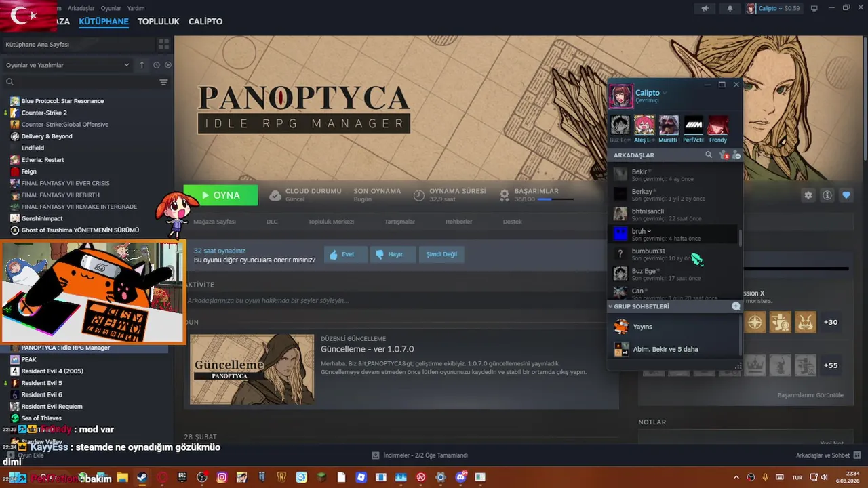Click Calipto avatar in friends window
Viewport: 868px width, 488px height.
[x=620, y=96]
